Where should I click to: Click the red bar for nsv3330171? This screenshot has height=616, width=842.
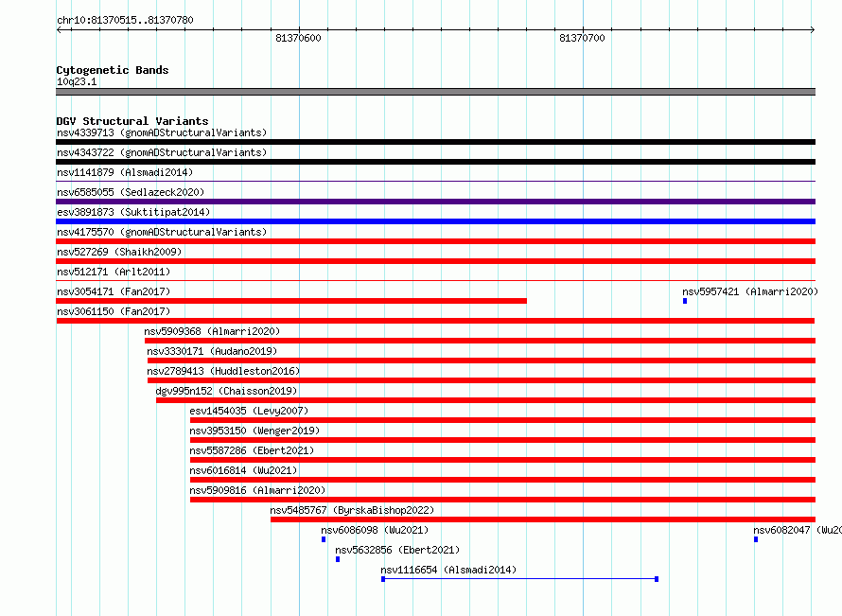click(482, 361)
